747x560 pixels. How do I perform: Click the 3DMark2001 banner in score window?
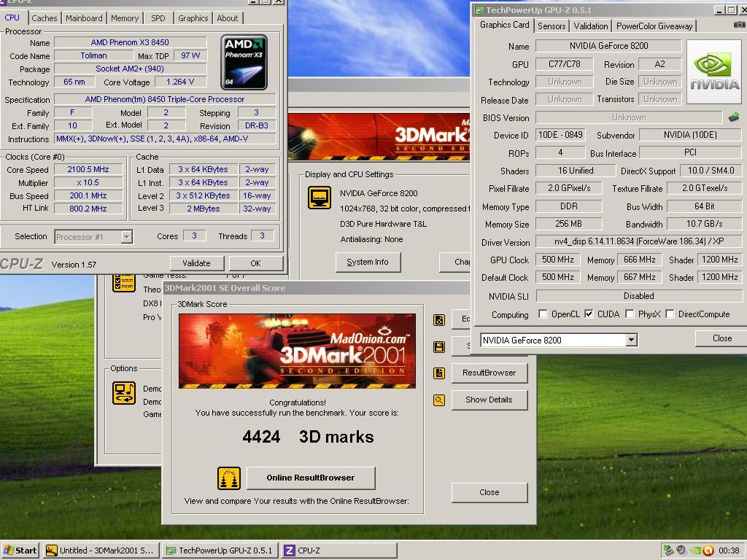click(x=298, y=351)
